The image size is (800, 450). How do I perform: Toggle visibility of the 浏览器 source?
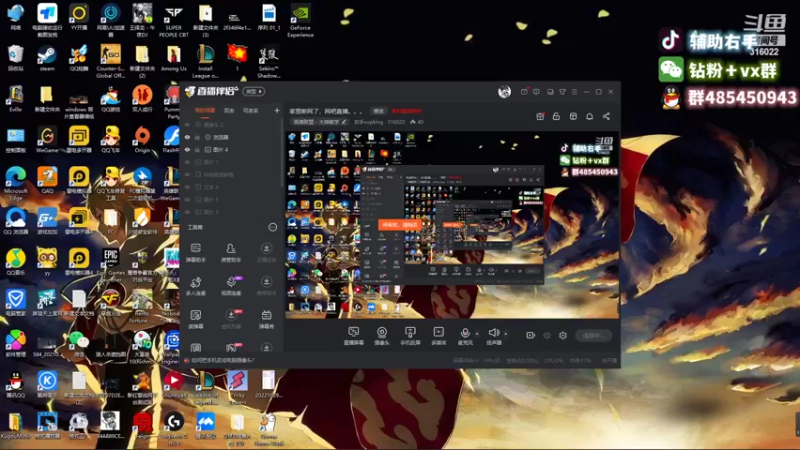[187, 137]
